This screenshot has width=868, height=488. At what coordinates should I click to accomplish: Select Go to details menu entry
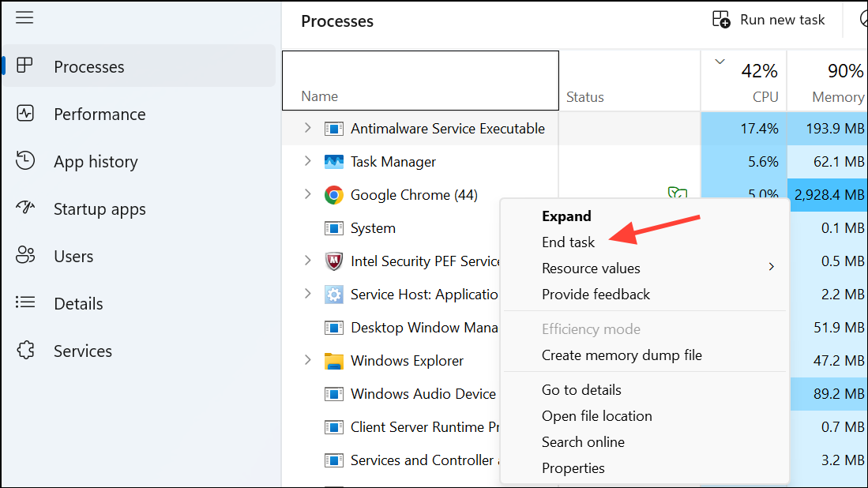pyautogui.click(x=581, y=389)
